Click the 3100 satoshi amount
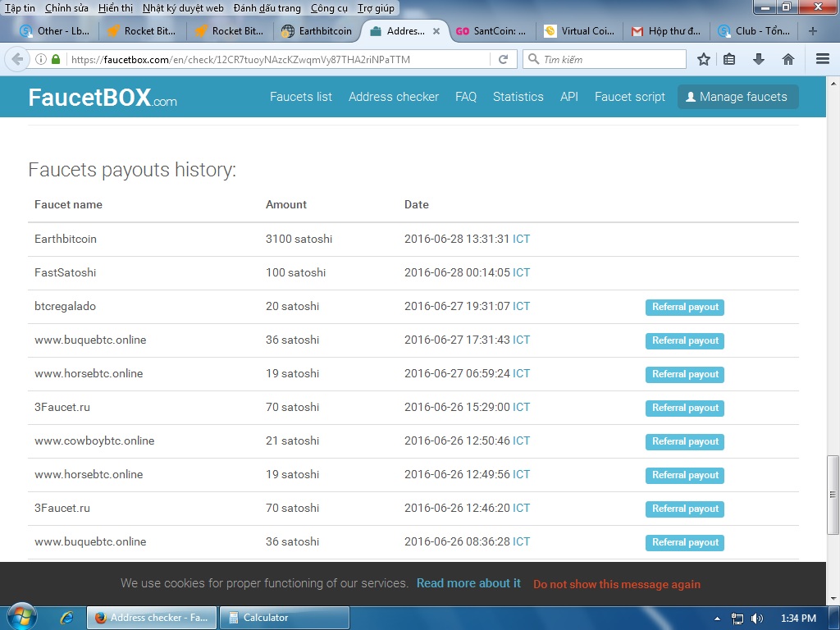Viewport: 840px width, 630px height. coord(299,239)
